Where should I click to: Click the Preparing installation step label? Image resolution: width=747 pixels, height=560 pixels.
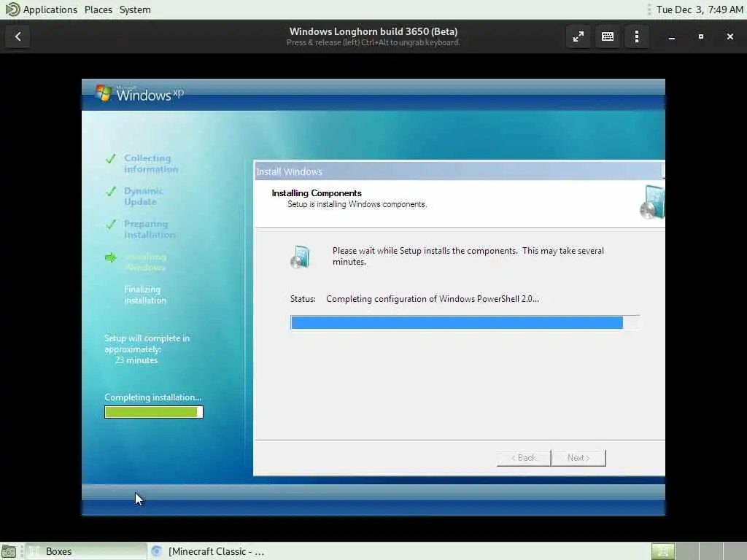point(150,229)
